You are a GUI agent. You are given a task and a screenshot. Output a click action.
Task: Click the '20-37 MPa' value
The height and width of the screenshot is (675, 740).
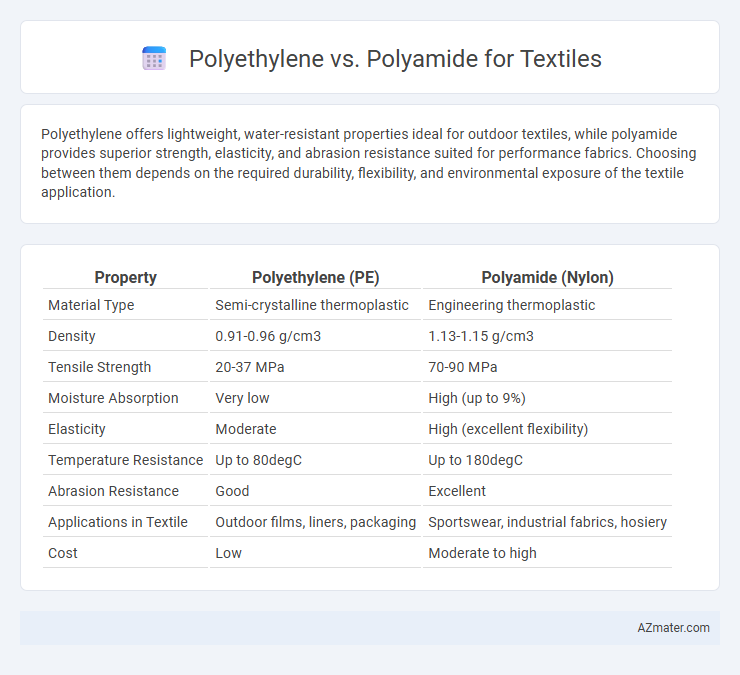pos(250,367)
